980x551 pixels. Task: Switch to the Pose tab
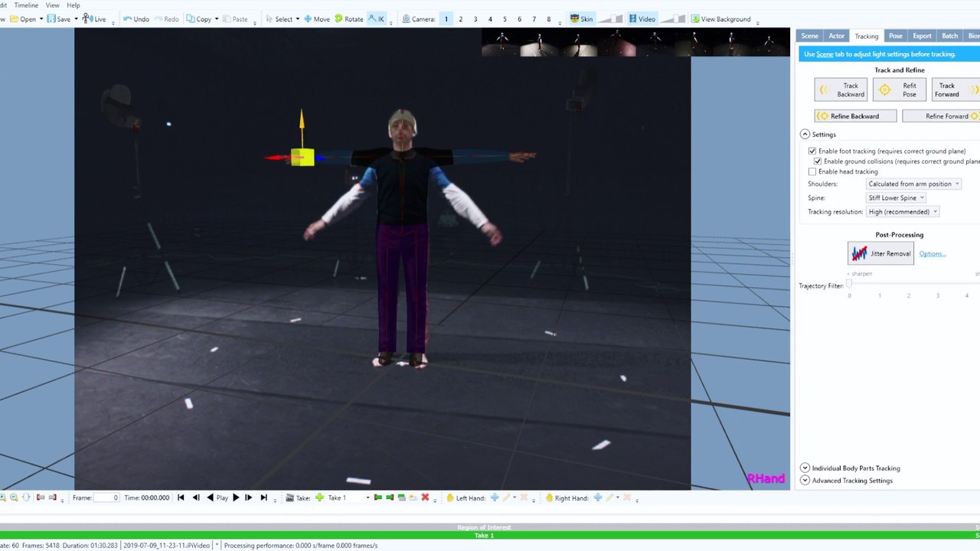tap(896, 36)
